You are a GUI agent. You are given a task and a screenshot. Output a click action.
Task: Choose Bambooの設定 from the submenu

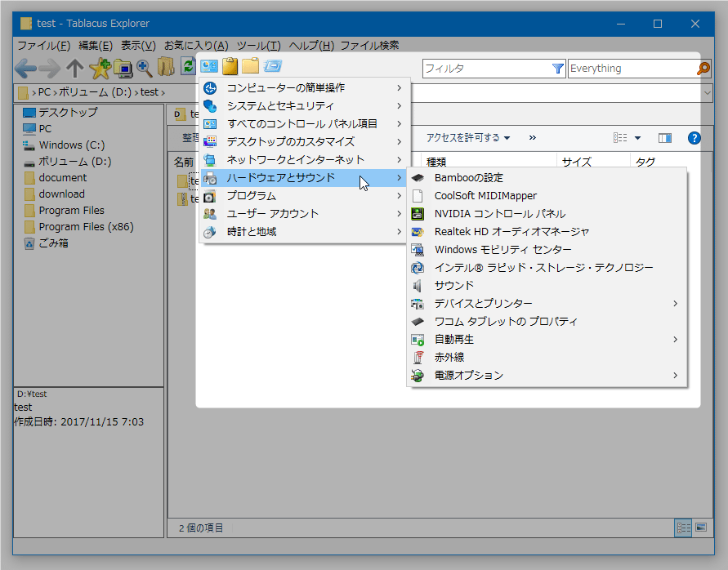pos(547,178)
